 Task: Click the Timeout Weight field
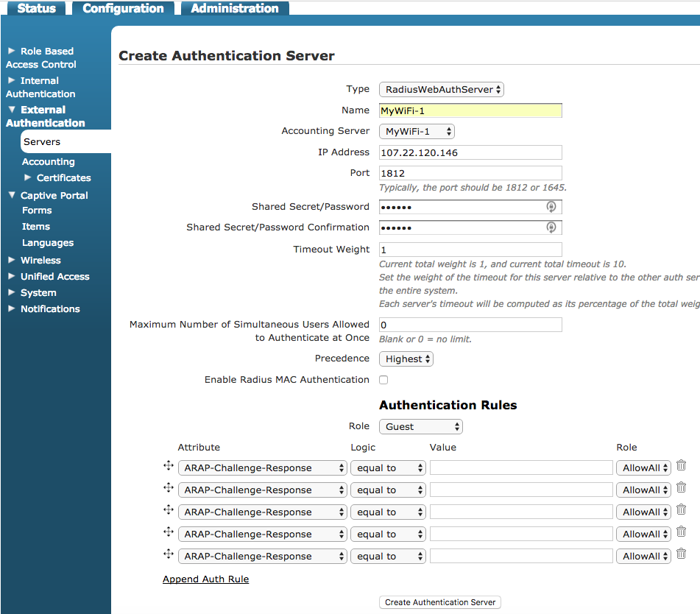470,250
